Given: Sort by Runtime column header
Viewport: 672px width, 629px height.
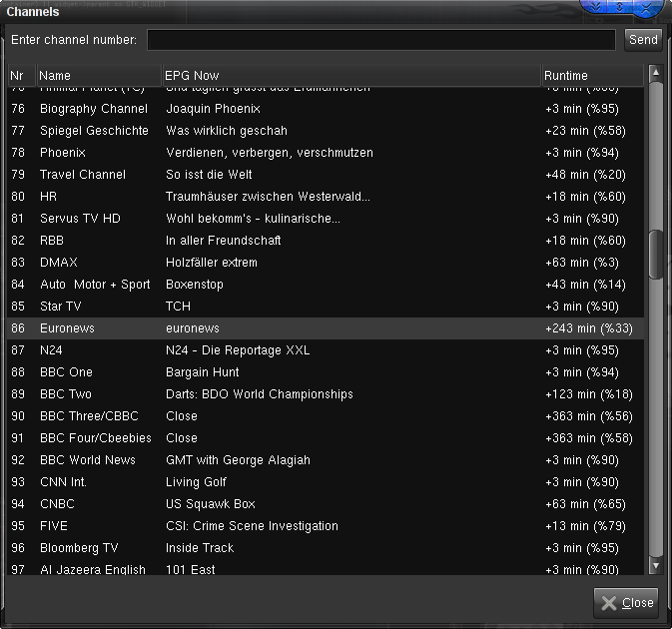Looking at the screenshot, I should click(x=592, y=76).
